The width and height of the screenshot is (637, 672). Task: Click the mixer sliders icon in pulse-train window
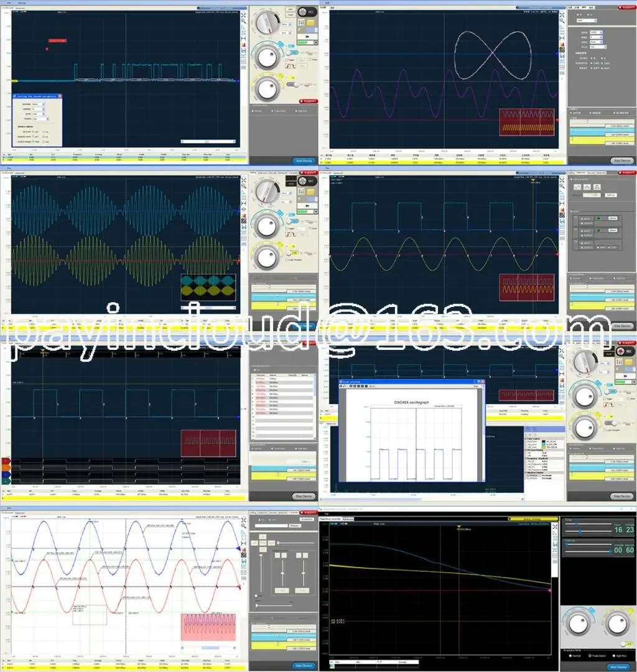coord(301,22)
